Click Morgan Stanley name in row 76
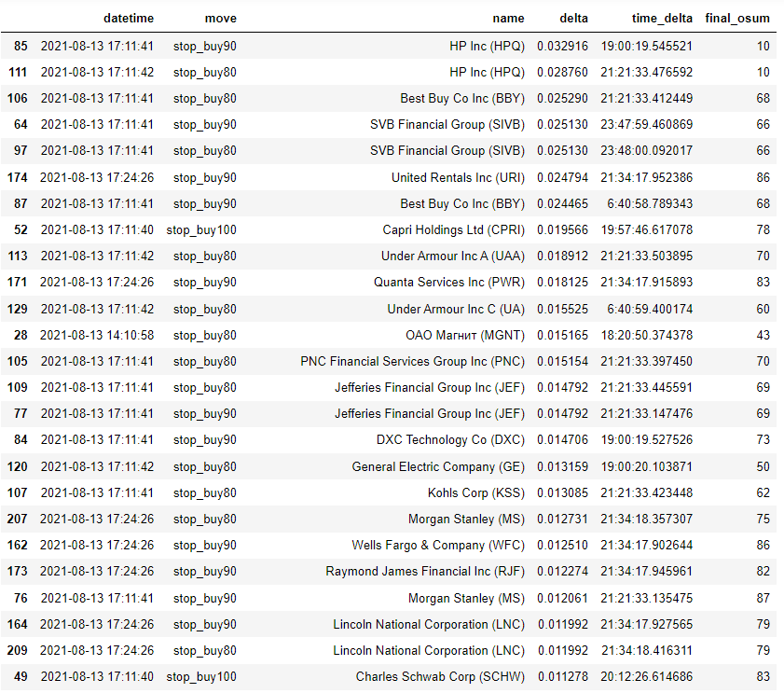 pos(466,599)
